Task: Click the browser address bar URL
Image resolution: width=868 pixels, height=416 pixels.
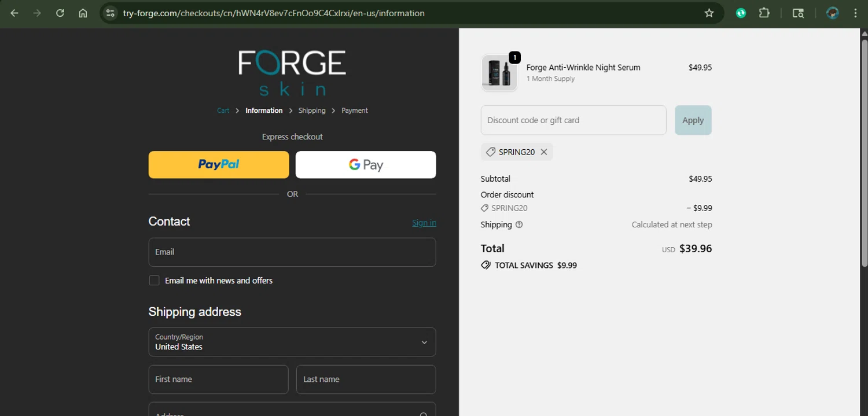Action: pos(274,13)
